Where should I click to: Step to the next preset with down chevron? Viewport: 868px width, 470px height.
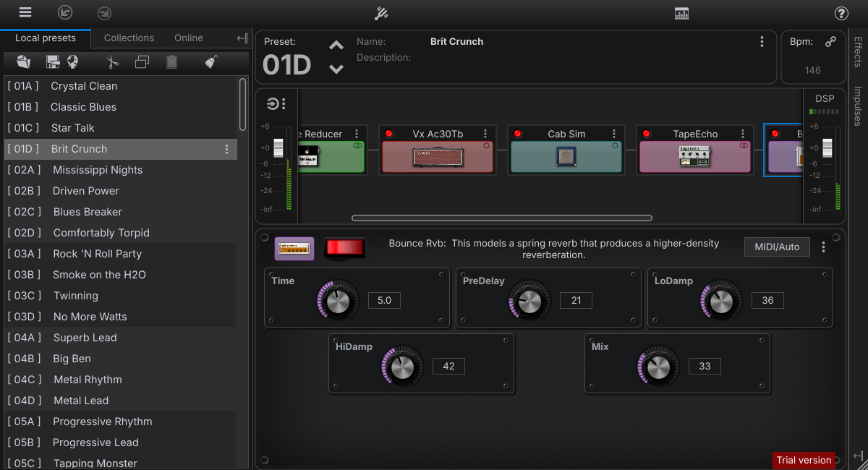336,69
